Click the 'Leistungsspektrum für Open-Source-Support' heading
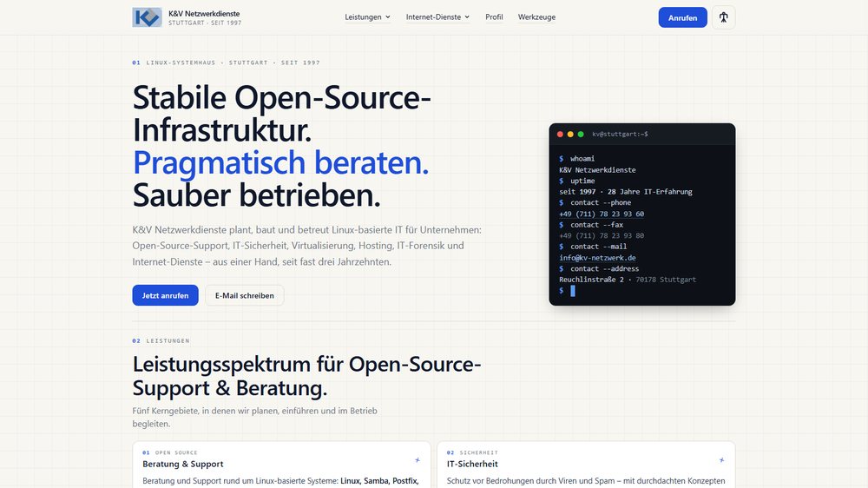 [x=306, y=376]
